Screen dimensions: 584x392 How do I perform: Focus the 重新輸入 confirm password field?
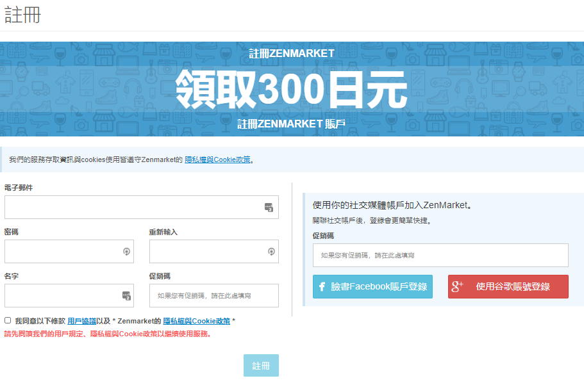213,252
